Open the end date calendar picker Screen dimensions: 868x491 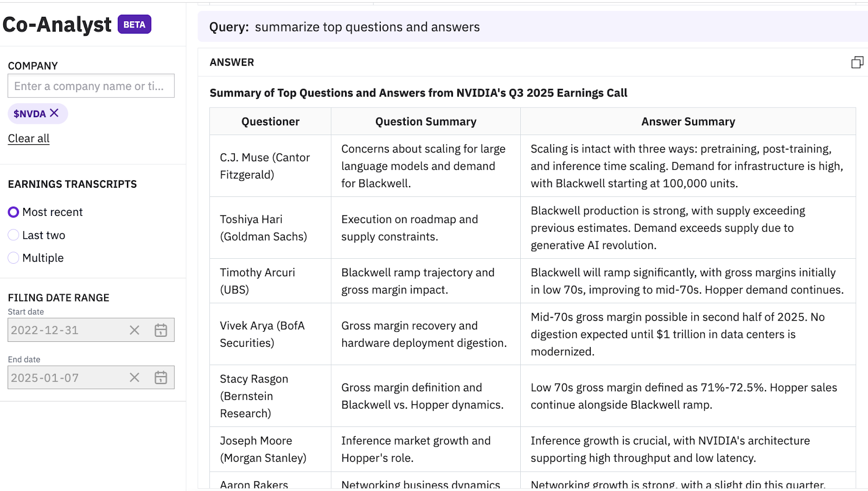(161, 378)
